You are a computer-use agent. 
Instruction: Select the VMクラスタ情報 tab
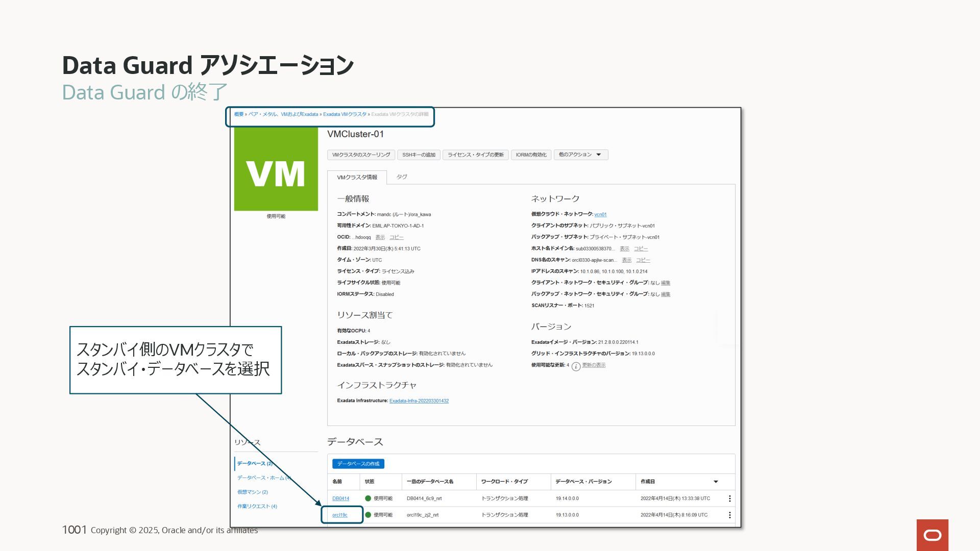pyautogui.click(x=357, y=178)
